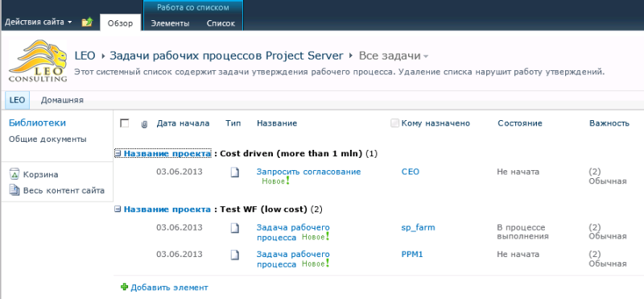The image size is (644, 299).
Task: Click the sp_farm assignee link
Action: tap(418, 227)
